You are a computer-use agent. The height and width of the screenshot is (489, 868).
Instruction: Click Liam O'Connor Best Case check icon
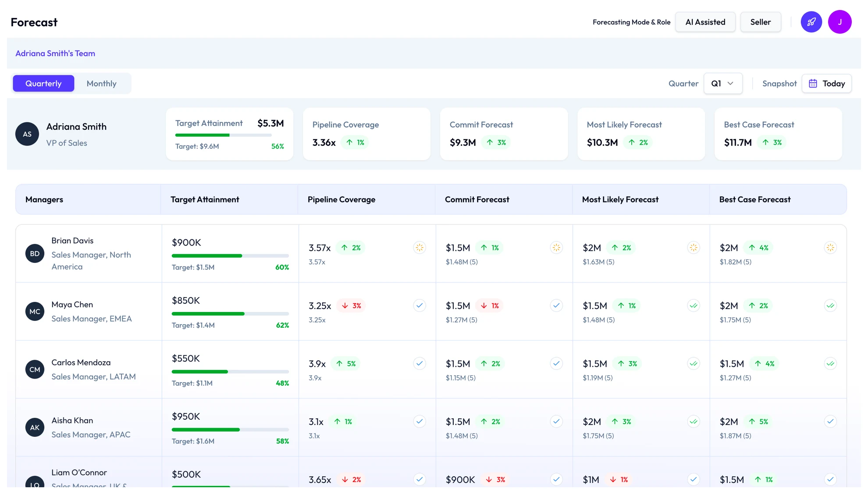830,479
